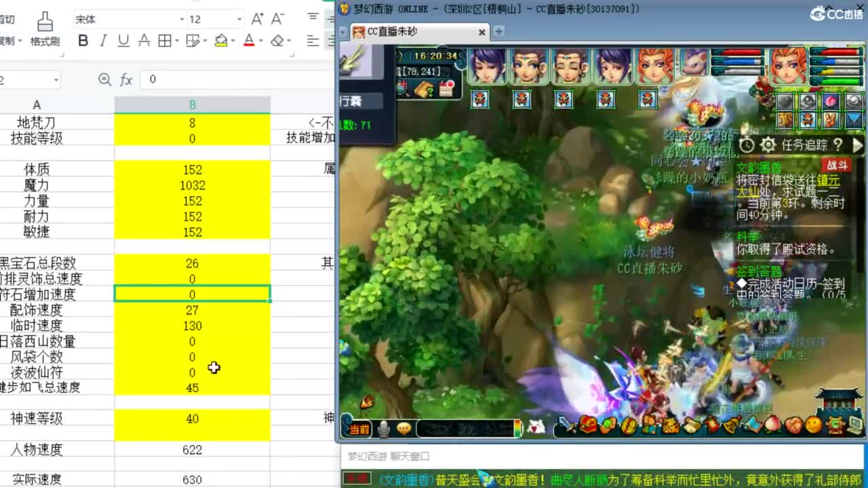The image size is (868, 488).
Task: Expand the font color dropdown arrow
Action: pos(261,41)
